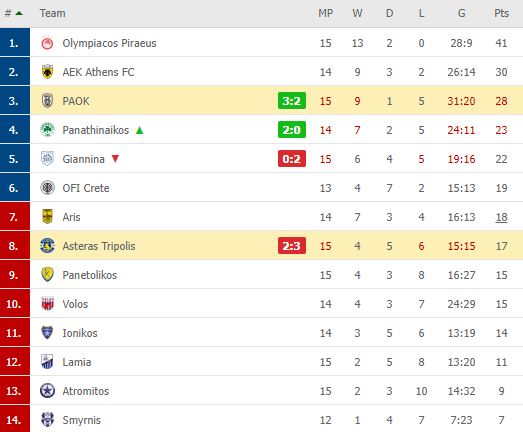This screenshot has height=432, width=523.
Task: Click the Asteras Tripolis club crest
Action: click(x=47, y=246)
